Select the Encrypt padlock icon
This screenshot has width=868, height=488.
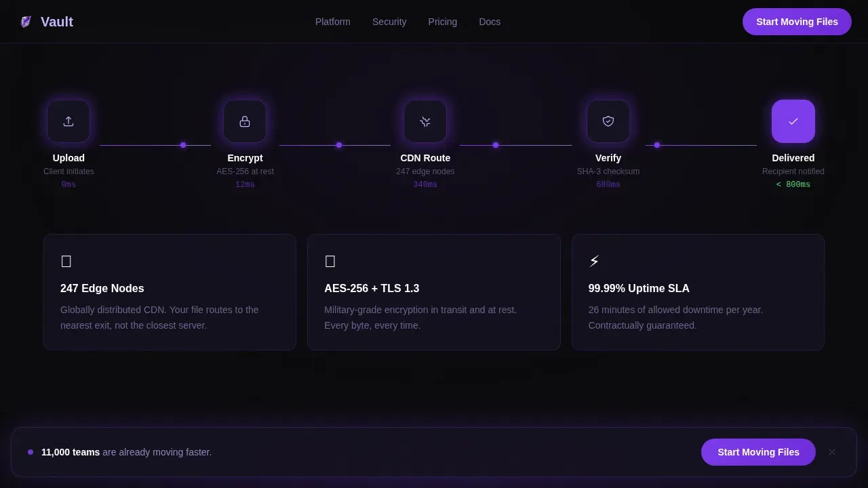click(245, 121)
